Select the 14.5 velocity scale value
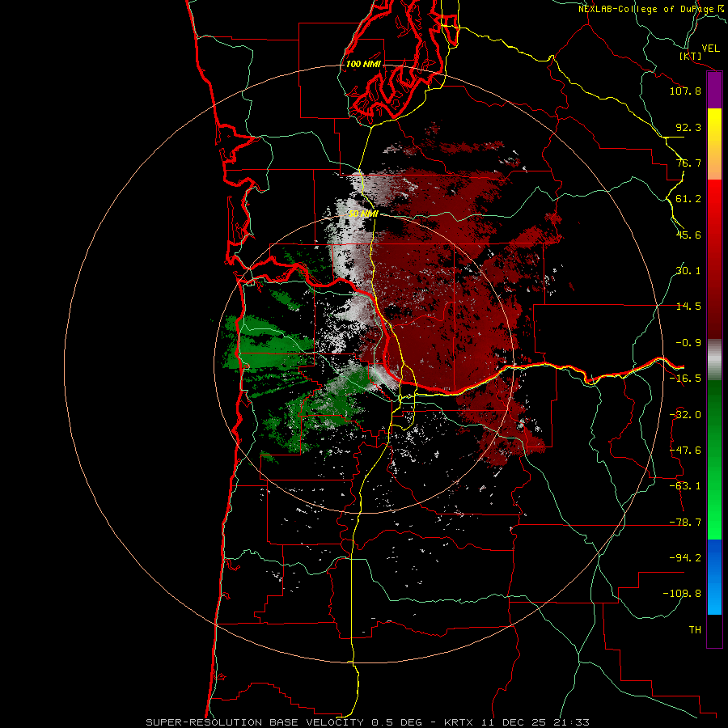Screen dimensions: 728x728 [688, 307]
